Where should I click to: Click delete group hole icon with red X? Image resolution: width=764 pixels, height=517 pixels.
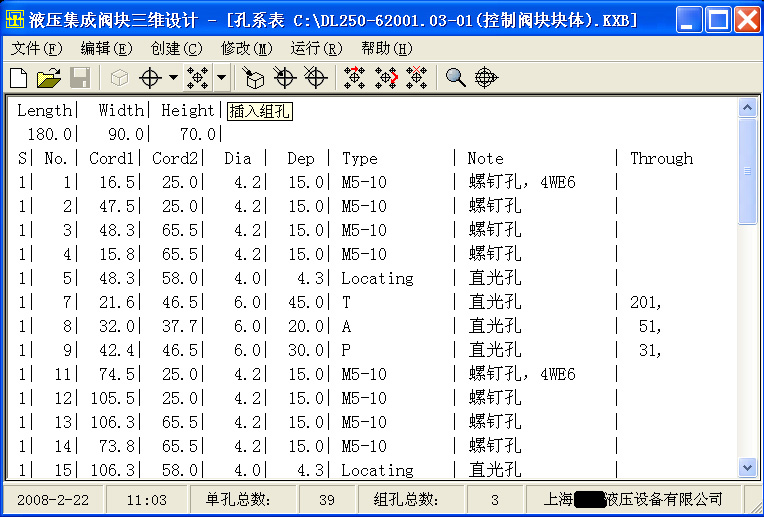(417, 78)
